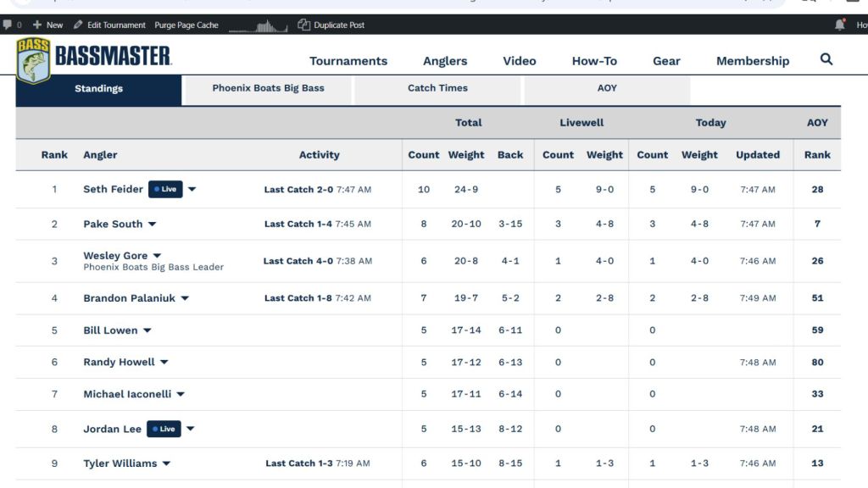
Task: Click the notification bell in admin bar
Action: (840, 25)
